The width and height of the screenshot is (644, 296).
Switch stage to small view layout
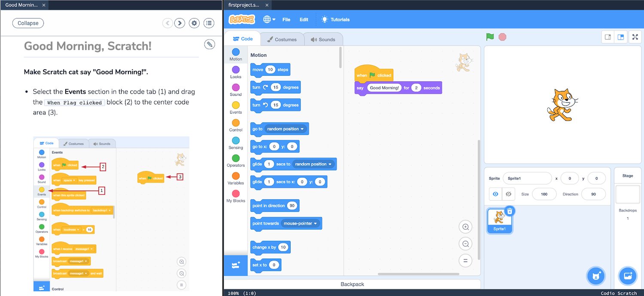pyautogui.click(x=608, y=37)
